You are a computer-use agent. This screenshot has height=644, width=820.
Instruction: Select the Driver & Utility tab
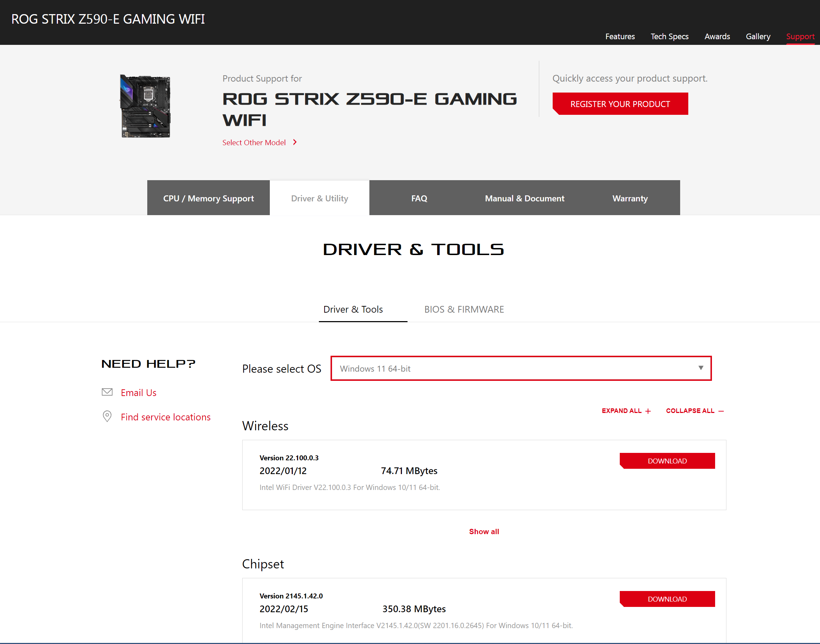tap(320, 198)
